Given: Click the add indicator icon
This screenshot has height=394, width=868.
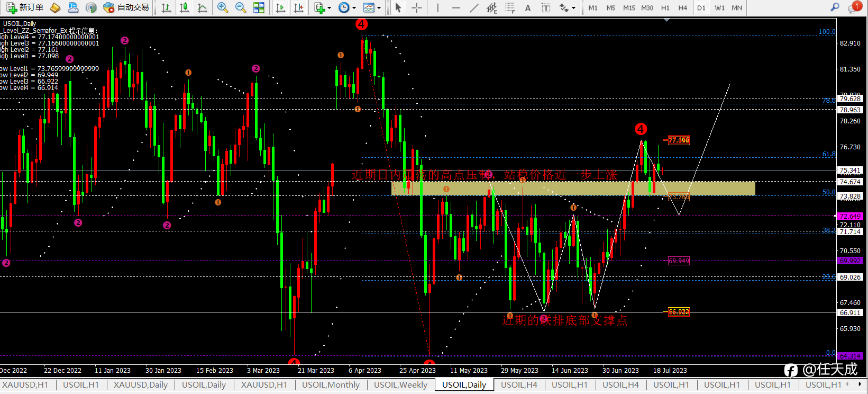Looking at the screenshot, I should 319,7.
